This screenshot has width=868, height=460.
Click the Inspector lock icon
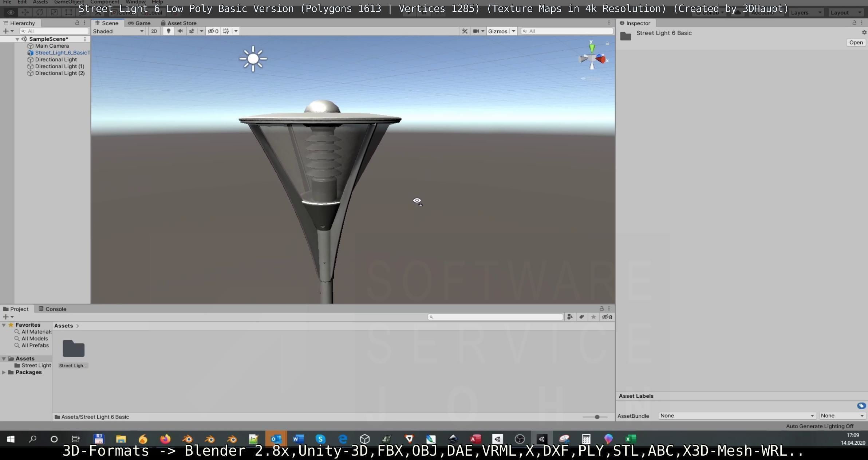tap(854, 23)
